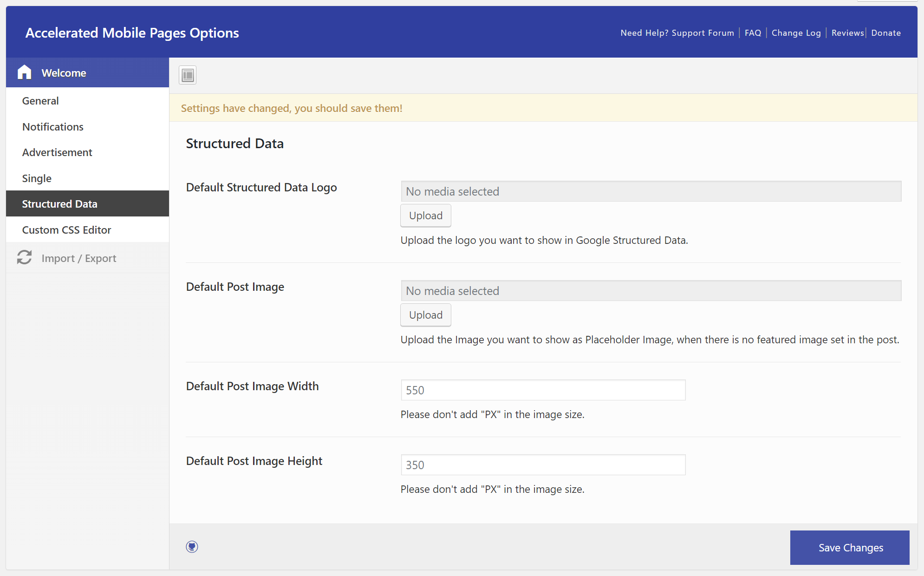The height and width of the screenshot is (576, 924).
Task: Open the Support Forum link
Action: 677,33
